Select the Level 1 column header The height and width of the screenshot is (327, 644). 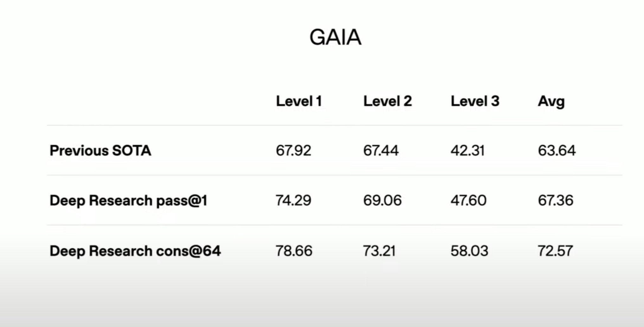coord(299,101)
